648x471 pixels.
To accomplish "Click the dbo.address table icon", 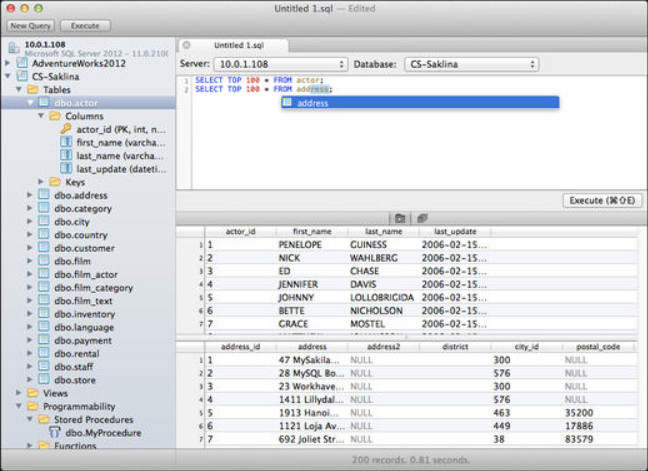I will click(x=44, y=195).
